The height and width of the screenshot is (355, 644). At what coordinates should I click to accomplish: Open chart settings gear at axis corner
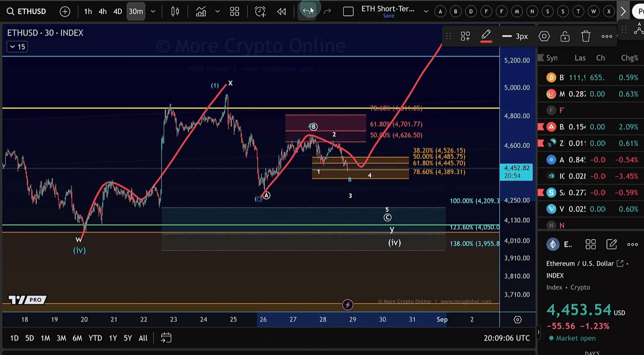point(517,320)
